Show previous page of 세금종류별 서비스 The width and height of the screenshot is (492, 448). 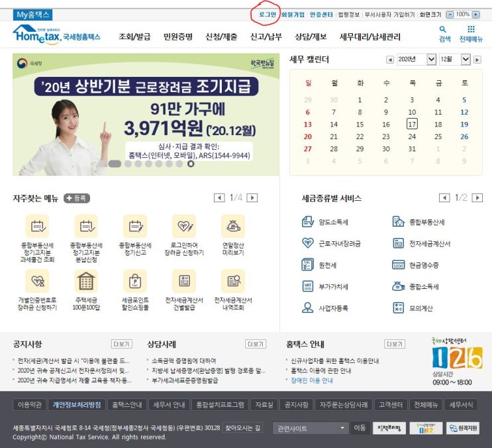pyautogui.click(x=444, y=197)
